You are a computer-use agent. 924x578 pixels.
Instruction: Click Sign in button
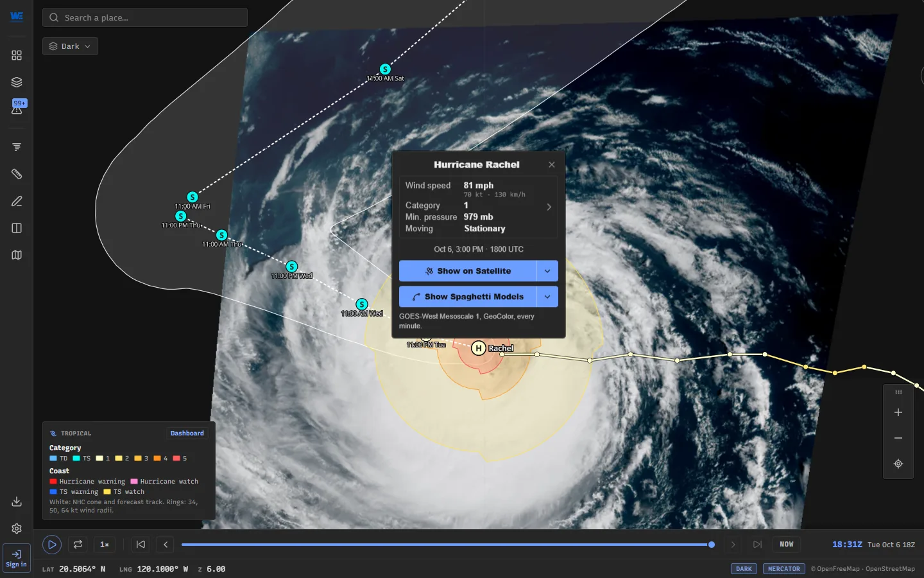pyautogui.click(x=17, y=558)
